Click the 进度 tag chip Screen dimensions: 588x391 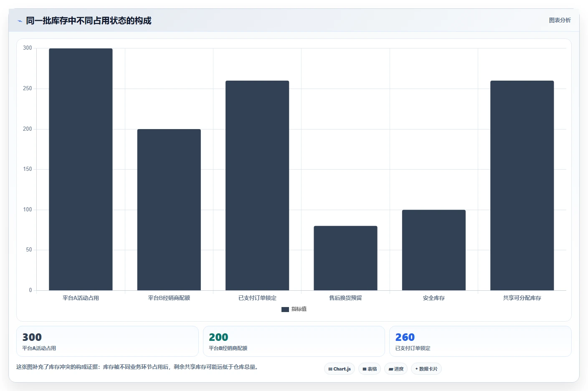point(396,369)
